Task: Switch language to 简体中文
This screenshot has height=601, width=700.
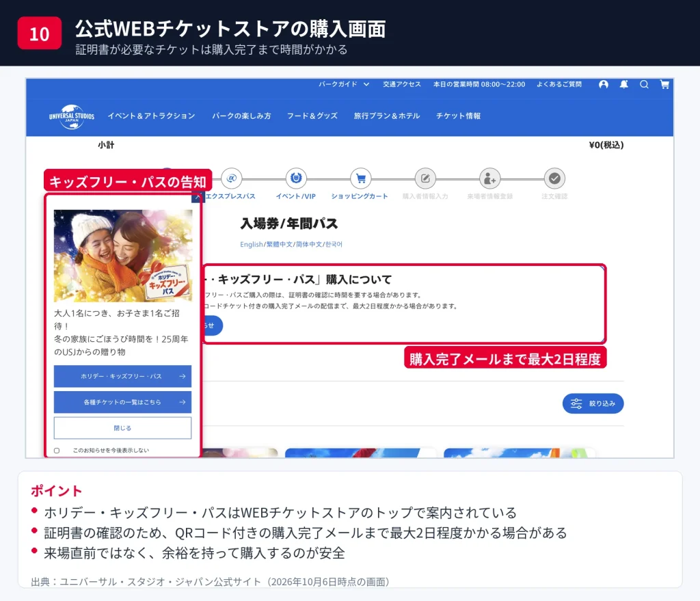Action: pos(309,244)
